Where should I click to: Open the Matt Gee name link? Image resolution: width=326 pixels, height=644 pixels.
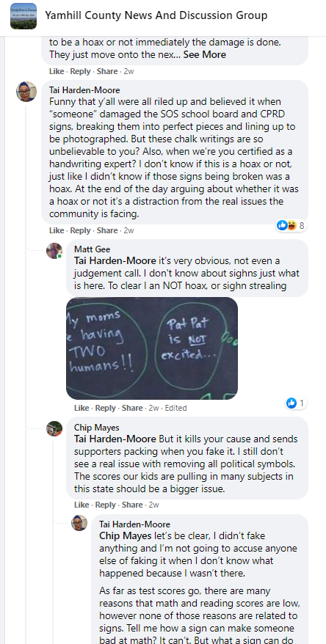tap(92, 249)
